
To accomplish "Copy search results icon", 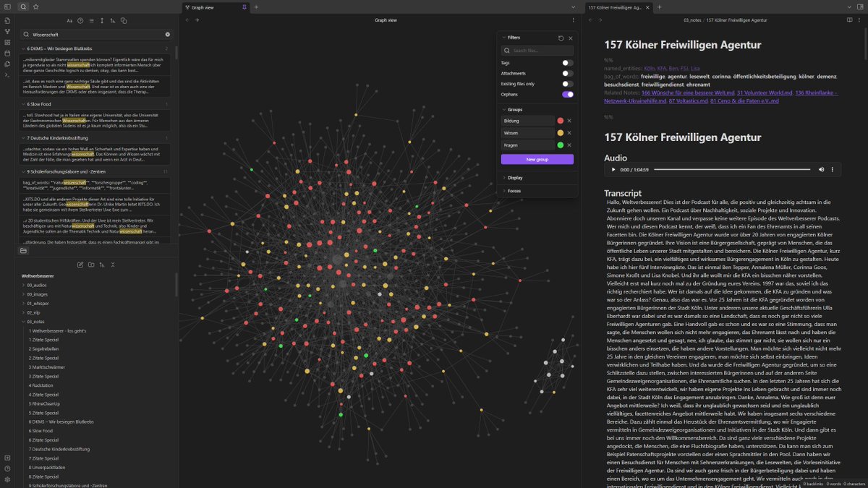I will click(124, 21).
